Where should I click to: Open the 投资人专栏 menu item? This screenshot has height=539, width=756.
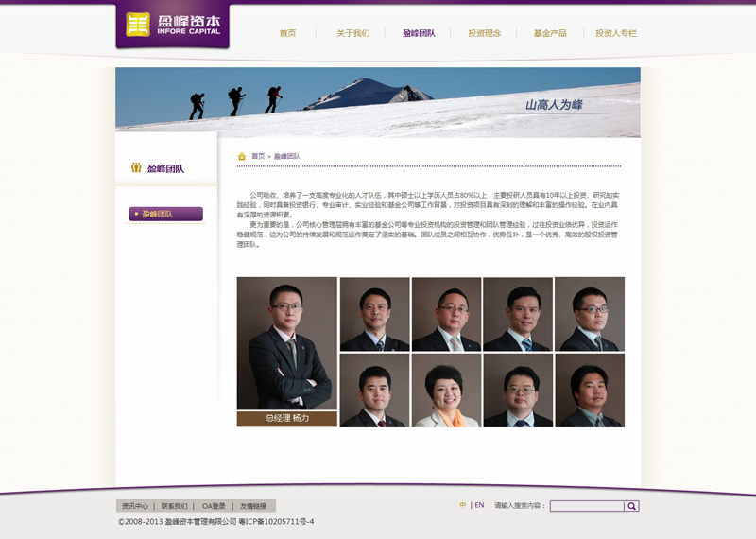tap(616, 33)
